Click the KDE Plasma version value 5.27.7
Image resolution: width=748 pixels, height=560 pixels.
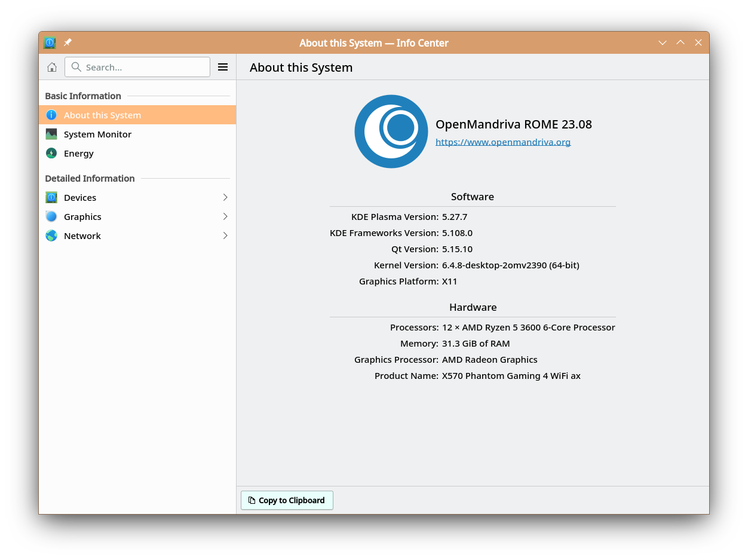click(455, 216)
